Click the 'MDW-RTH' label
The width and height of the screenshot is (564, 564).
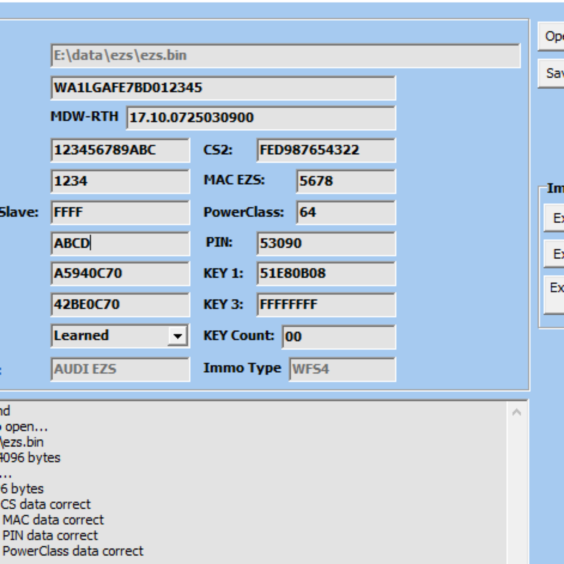click(85, 117)
